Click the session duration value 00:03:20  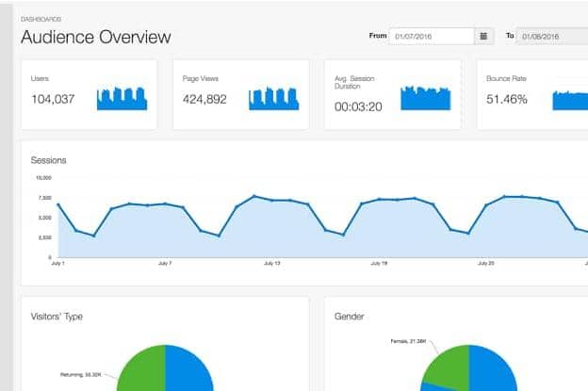(358, 106)
